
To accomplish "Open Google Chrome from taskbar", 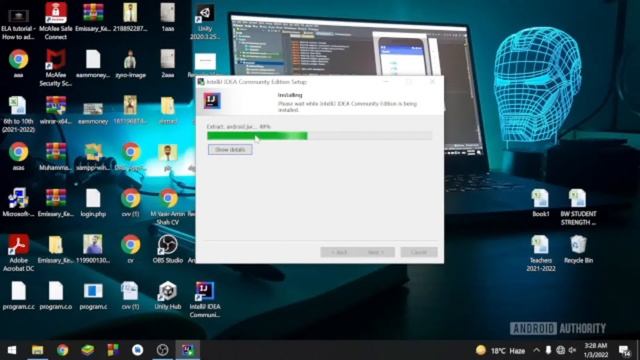I will click(x=62, y=350).
